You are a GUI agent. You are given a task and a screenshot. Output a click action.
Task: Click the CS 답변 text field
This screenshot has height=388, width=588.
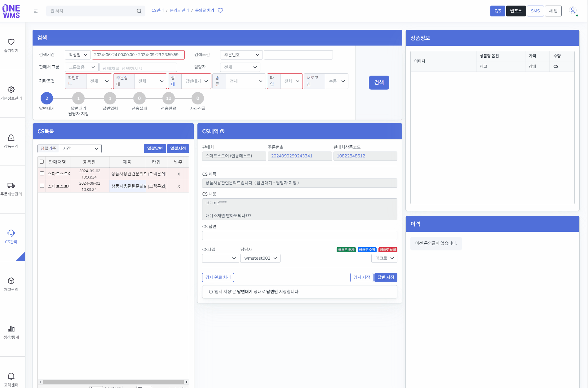[x=299, y=236]
